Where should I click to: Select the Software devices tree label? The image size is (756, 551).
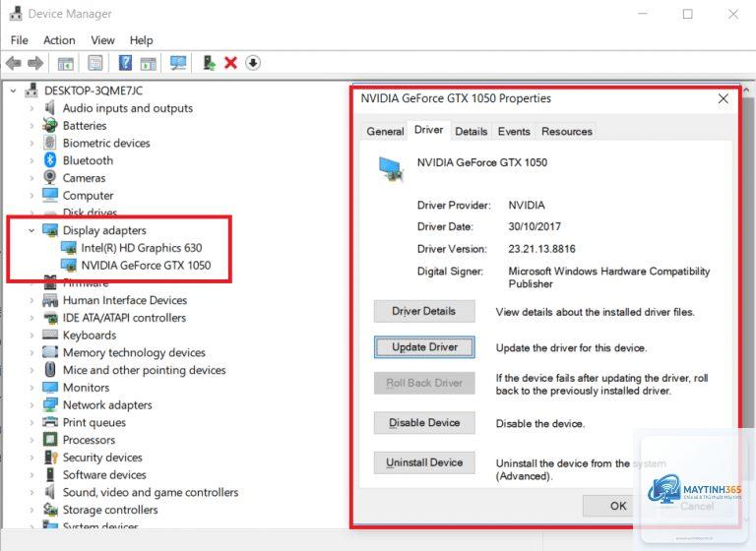pos(104,475)
